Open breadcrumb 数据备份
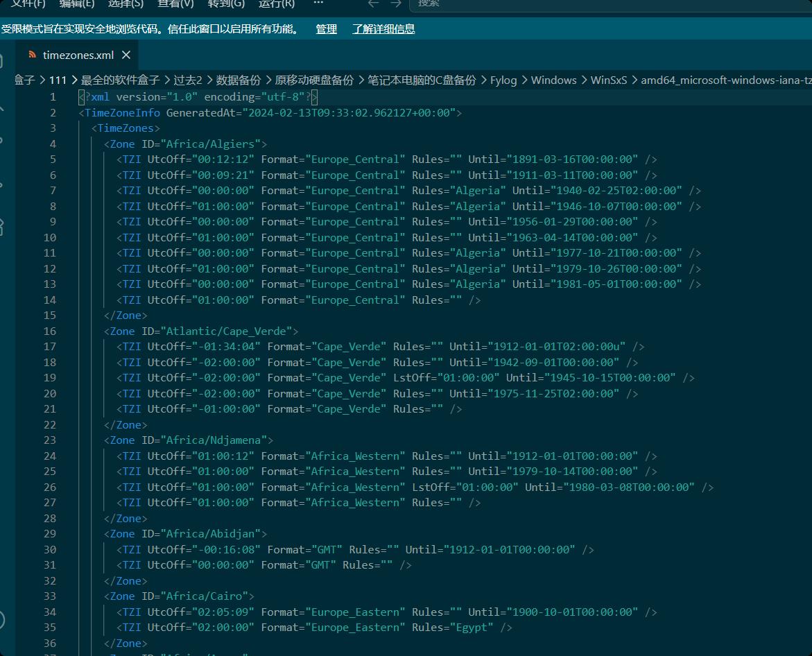The width and height of the screenshot is (812, 656). [238, 80]
